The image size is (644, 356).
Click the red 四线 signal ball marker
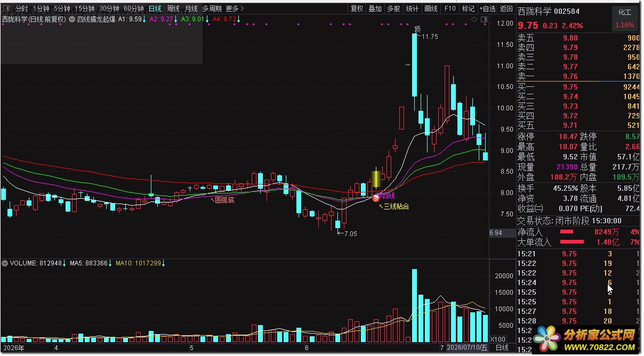(x=376, y=198)
